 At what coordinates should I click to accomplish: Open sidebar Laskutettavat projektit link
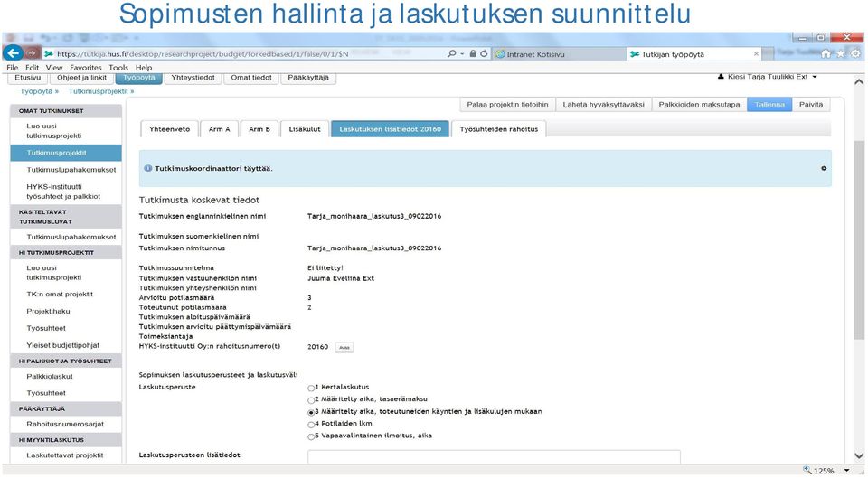65,455
